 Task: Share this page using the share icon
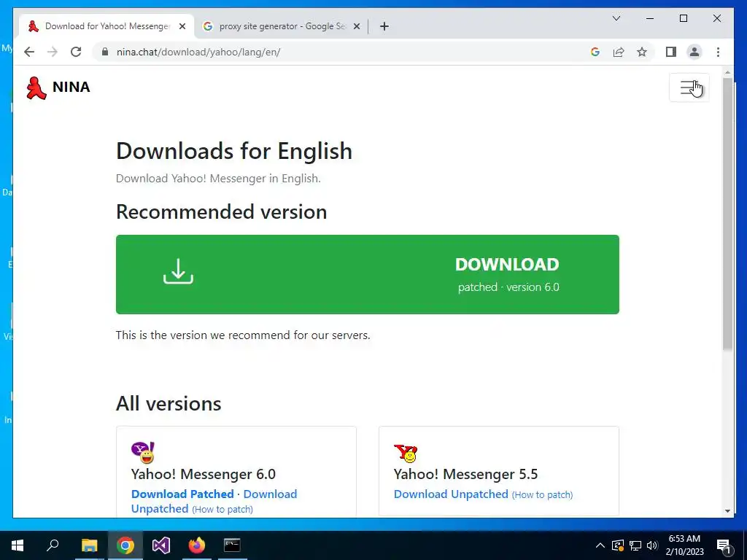(619, 52)
